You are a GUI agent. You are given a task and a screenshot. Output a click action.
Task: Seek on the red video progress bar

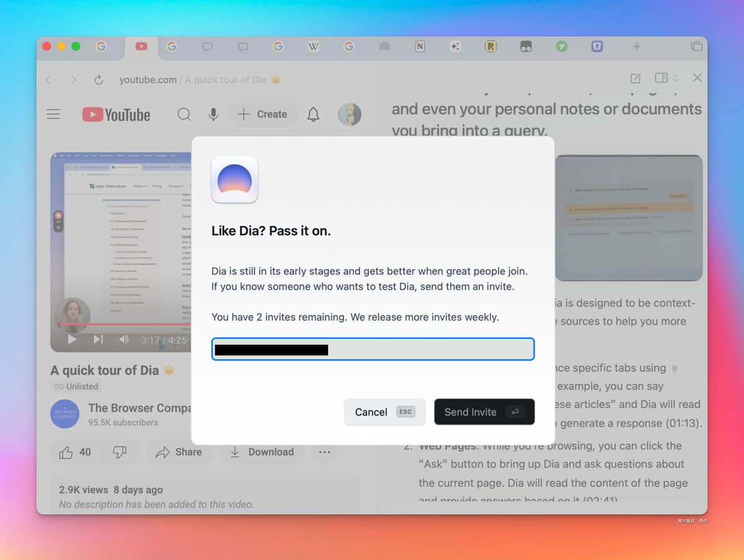(x=124, y=324)
